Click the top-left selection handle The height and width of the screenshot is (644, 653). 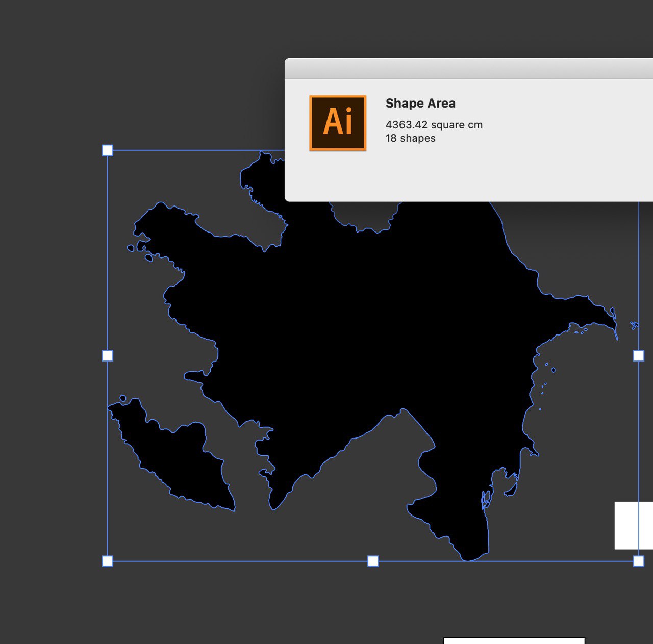108,150
